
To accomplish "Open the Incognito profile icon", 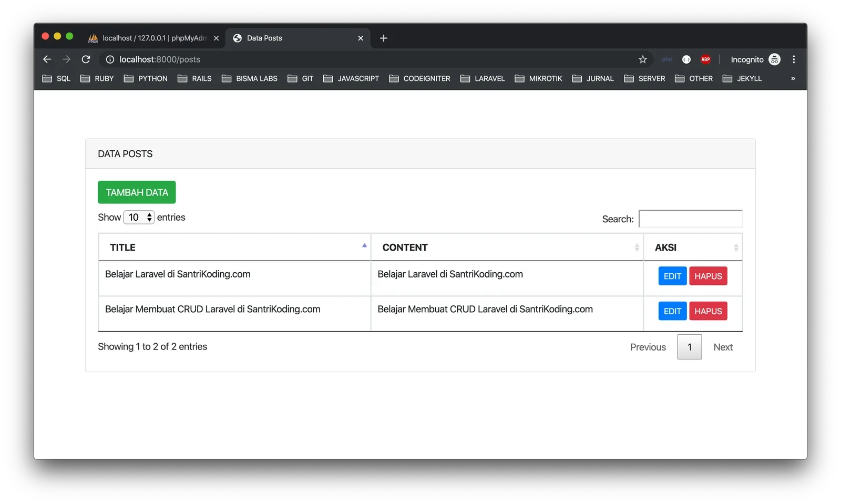I will coord(774,59).
